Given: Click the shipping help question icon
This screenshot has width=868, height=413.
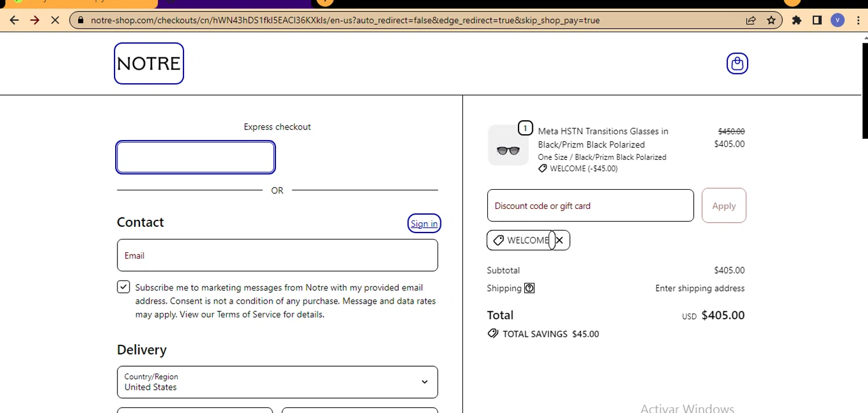Looking at the screenshot, I should [x=529, y=288].
